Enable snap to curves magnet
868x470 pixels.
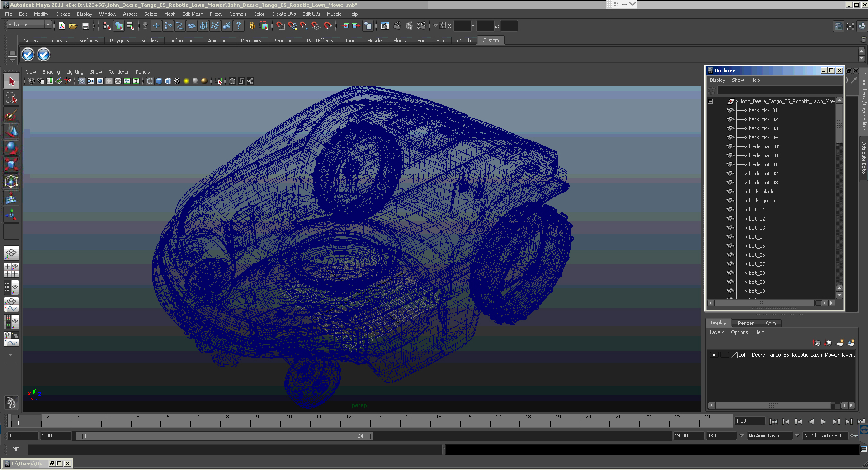[x=292, y=26]
